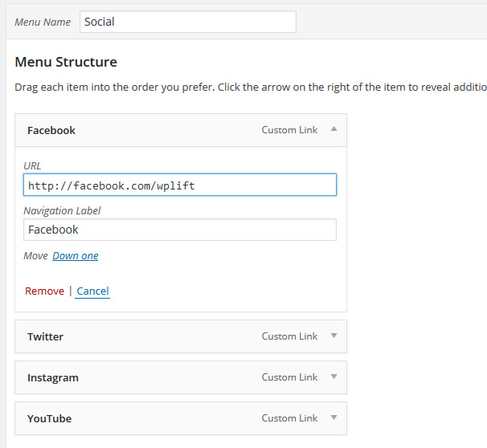Cancel editing the Facebook item
This screenshot has width=487, height=448.
92,291
